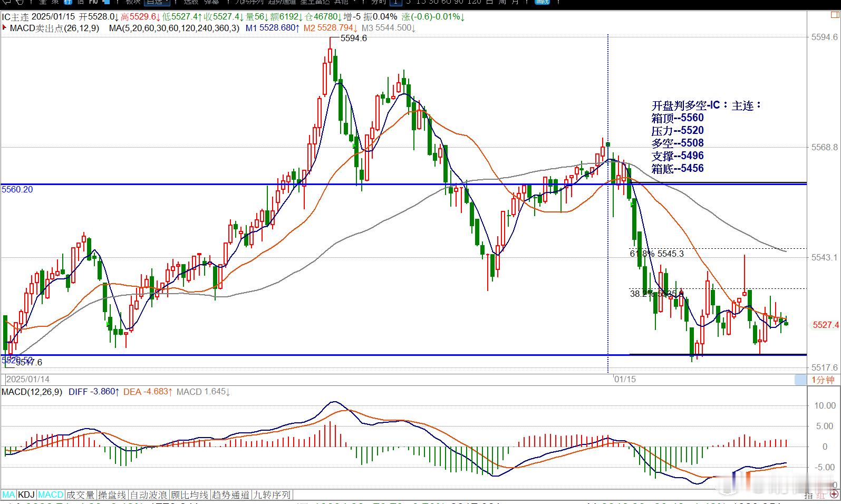This screenshot has height=504, width=841.
Task: Open the 自动波浪 indicator tab
Action: click(149, 495)
